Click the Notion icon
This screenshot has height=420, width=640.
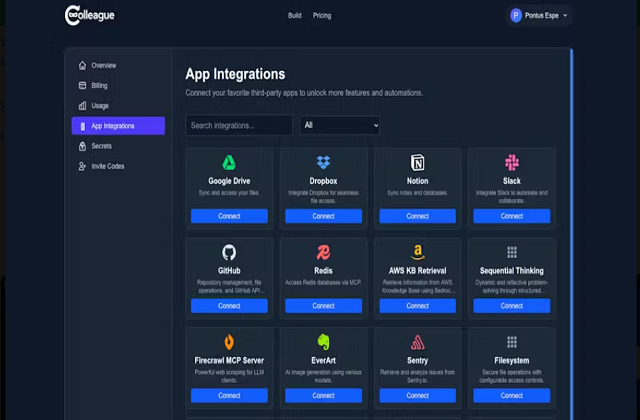pyautogui.click(x=418, y=162)
